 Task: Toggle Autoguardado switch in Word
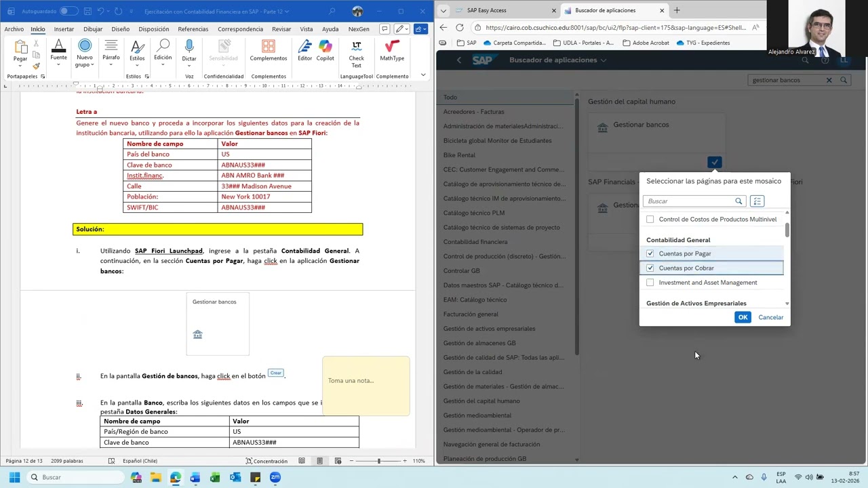coord(69,12)
